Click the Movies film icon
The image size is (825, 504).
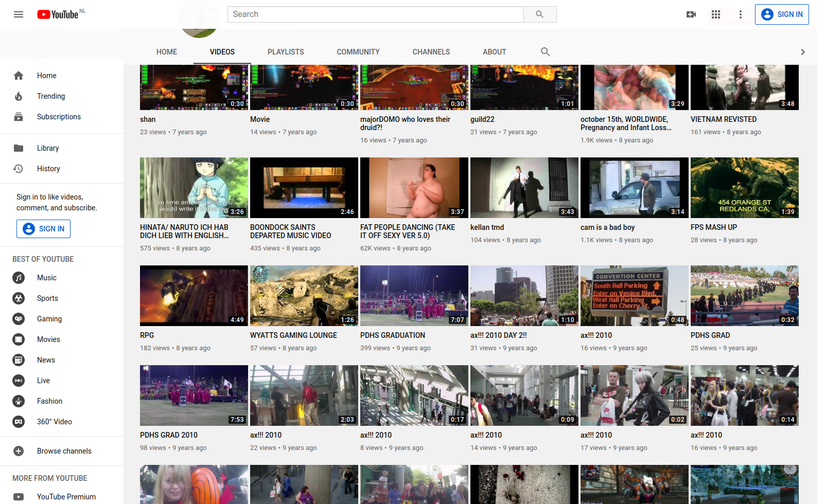point(19,339)
